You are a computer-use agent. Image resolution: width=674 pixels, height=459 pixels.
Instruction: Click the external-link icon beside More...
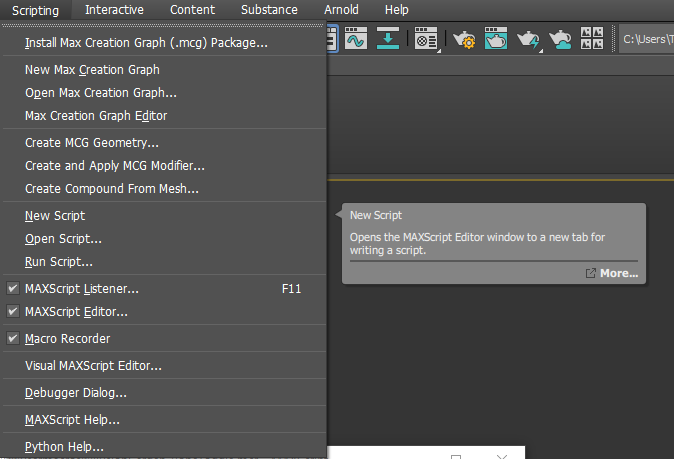tap(591, 273)
